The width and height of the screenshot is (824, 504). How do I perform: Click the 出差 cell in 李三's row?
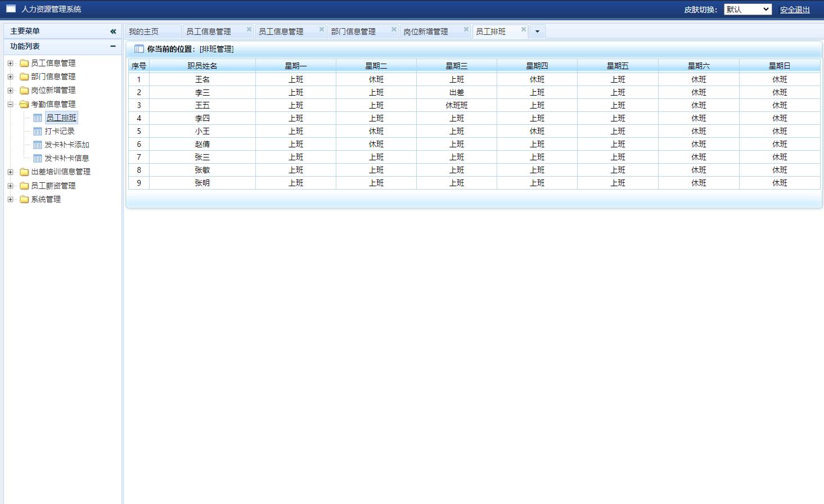[457, 92]
